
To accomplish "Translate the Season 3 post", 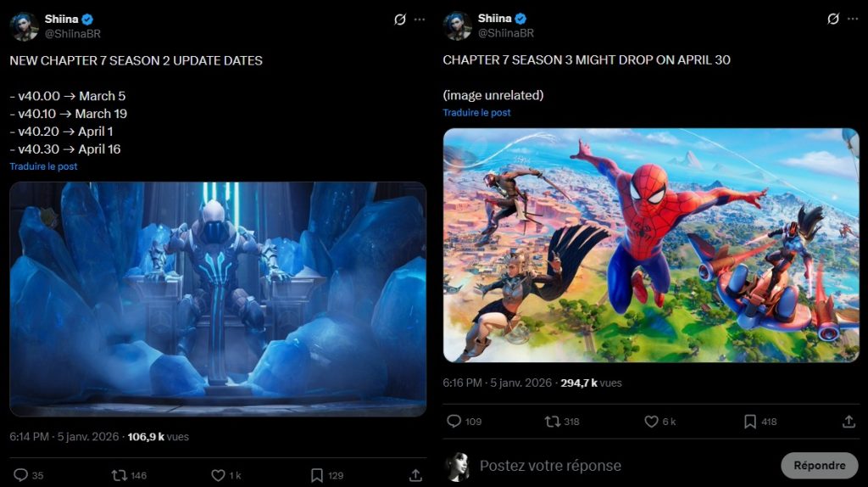I will point(476,112).
